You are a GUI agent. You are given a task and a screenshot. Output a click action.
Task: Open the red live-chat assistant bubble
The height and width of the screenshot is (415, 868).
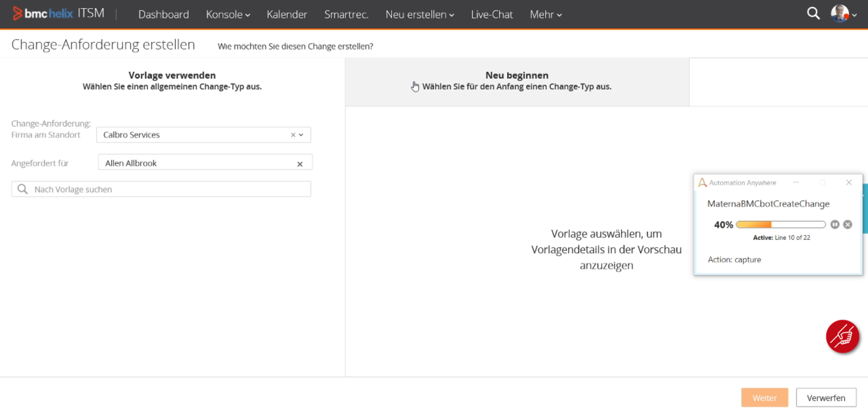tap(842, 336)
